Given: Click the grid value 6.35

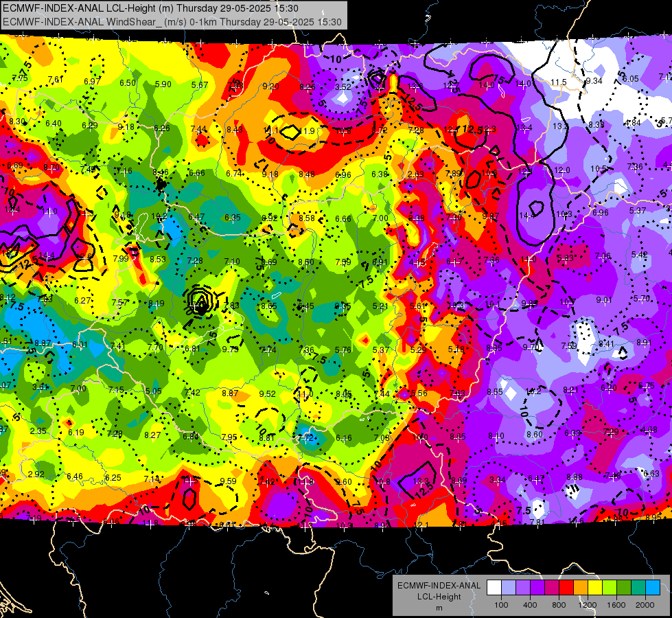Looking at the screenshot, I should pos(233,218).
